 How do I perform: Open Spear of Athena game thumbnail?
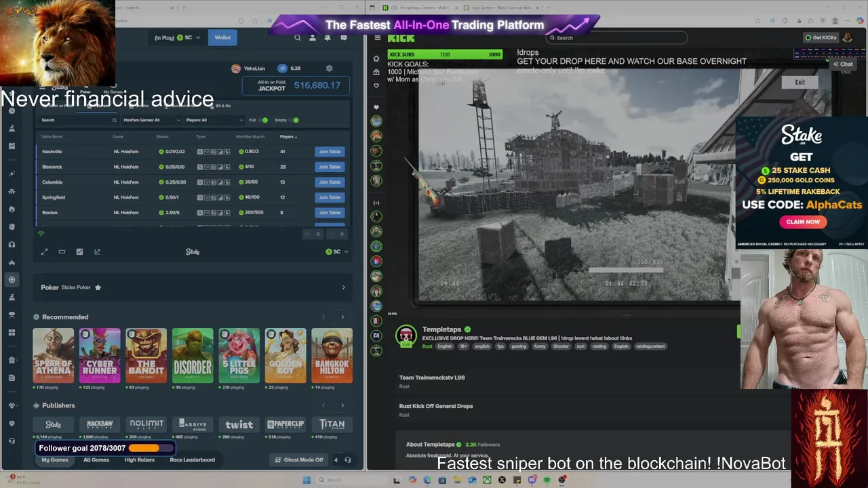pos(54,355)
